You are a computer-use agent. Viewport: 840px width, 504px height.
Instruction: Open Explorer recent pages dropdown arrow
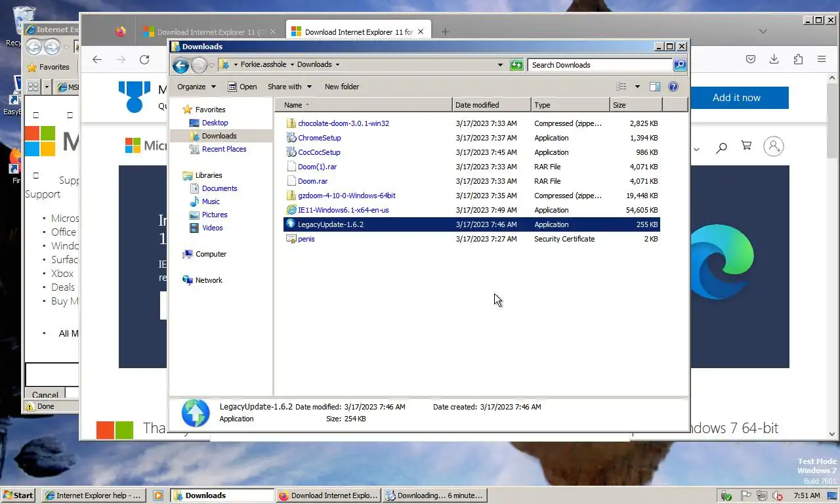click(x=211, y=66)
